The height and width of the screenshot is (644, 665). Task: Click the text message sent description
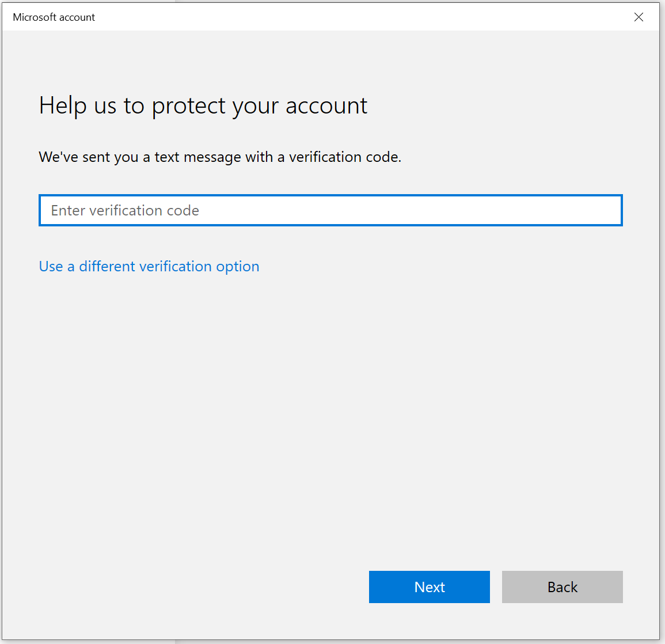[220, 157]
